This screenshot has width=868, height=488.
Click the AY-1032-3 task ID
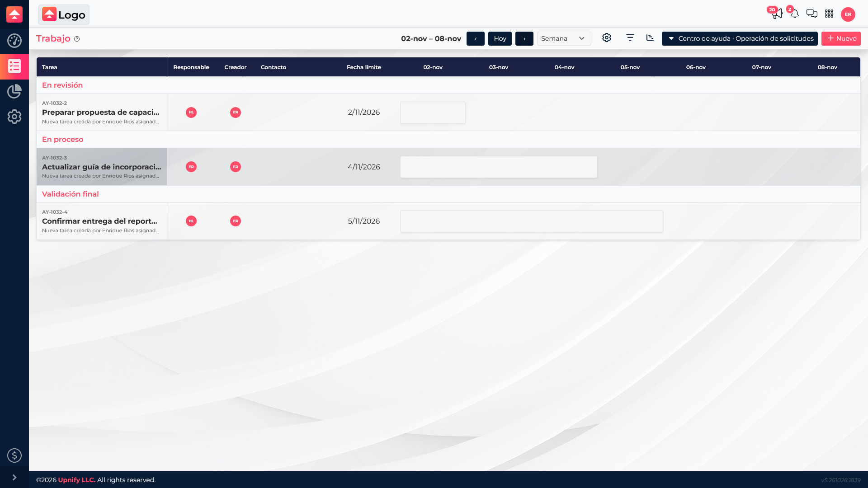pyautogui.click(x=54, y=158)
